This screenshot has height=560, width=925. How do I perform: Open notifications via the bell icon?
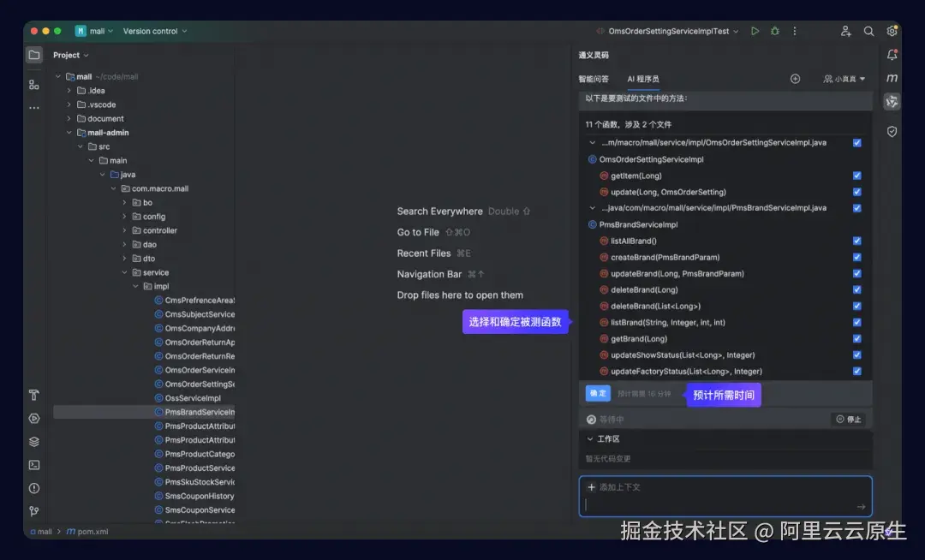click(x=892, y=54)
